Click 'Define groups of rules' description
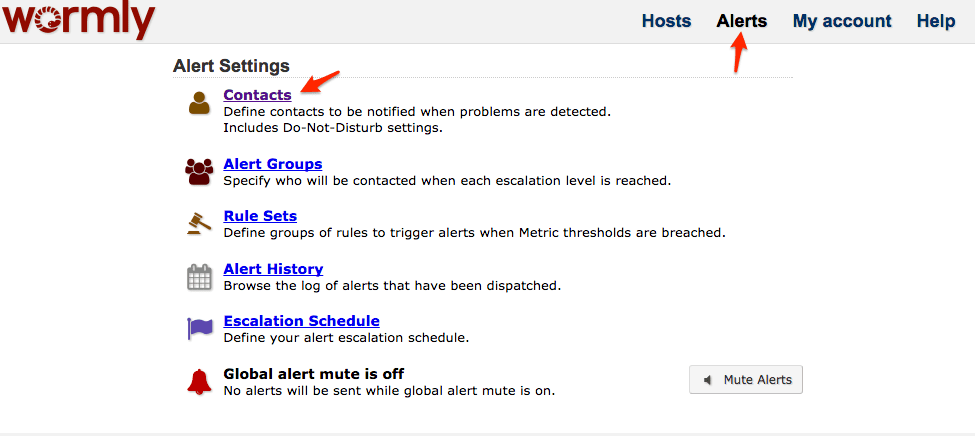The height and width of the screenshot is (436, 975). pos(474,233)
